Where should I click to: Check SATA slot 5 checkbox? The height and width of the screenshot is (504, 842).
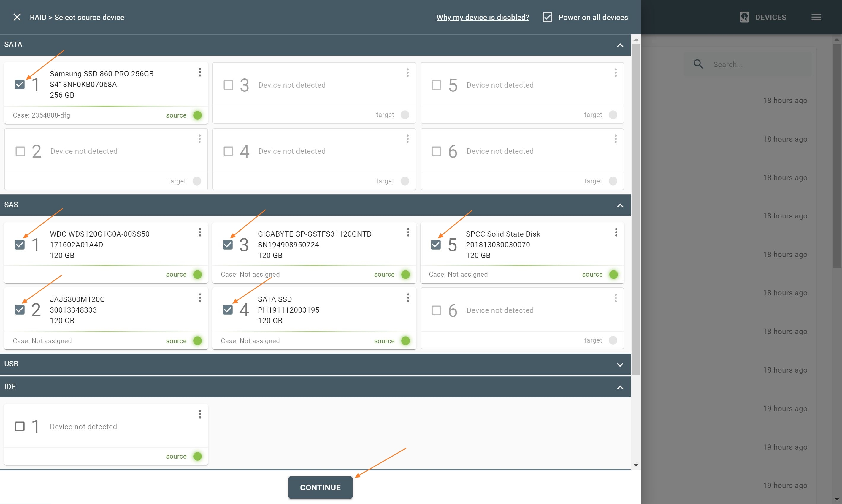click(x=436, y=85)
